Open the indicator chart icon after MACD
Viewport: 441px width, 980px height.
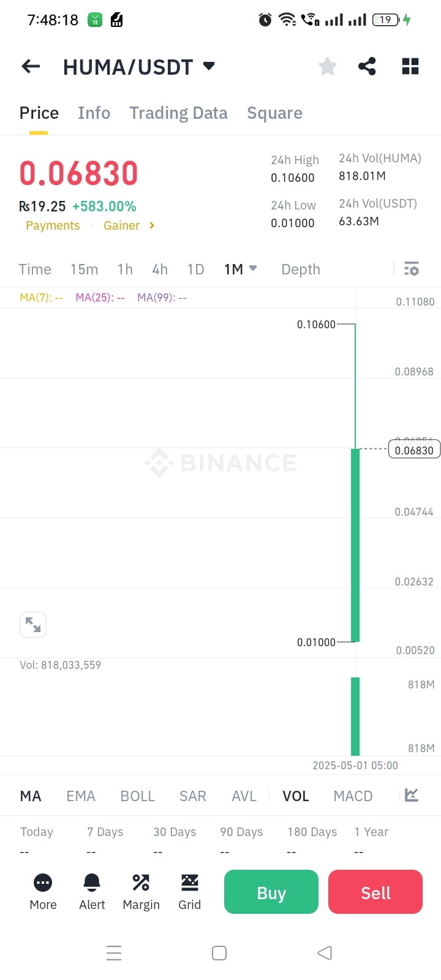point(412,795)
